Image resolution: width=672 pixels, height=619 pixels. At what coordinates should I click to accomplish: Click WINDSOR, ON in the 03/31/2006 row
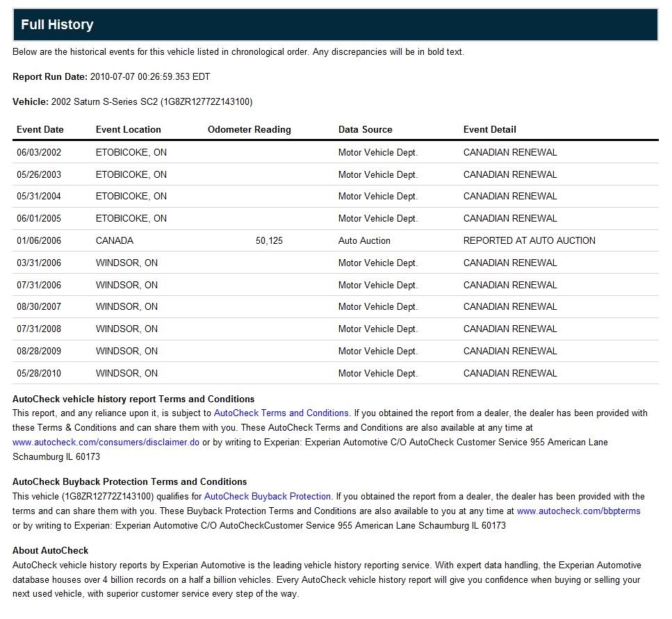[127, 263]
